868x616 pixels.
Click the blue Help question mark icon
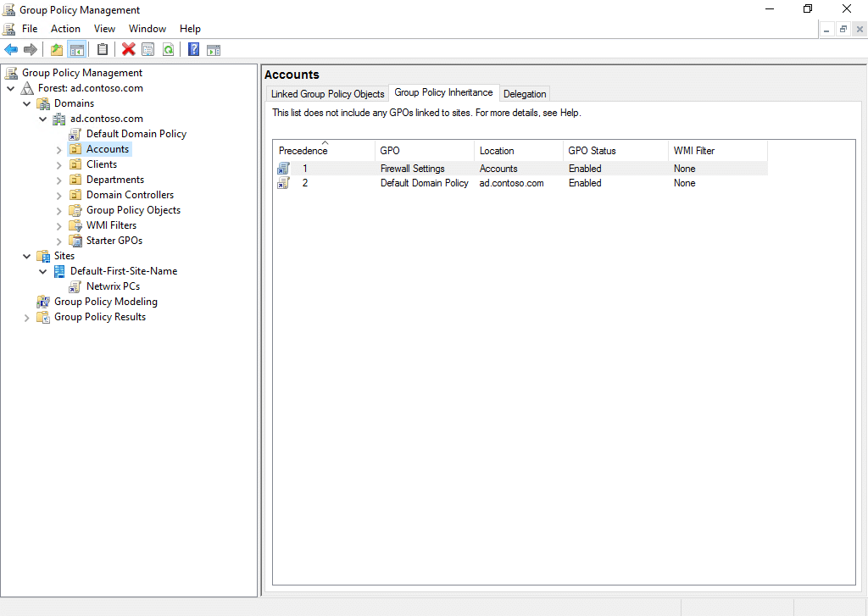(x=194, y=50)
